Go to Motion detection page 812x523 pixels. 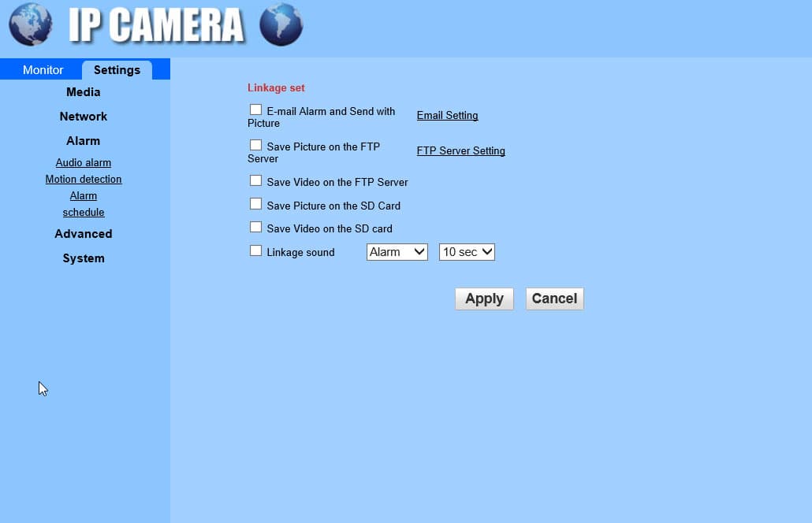[84, 179]
